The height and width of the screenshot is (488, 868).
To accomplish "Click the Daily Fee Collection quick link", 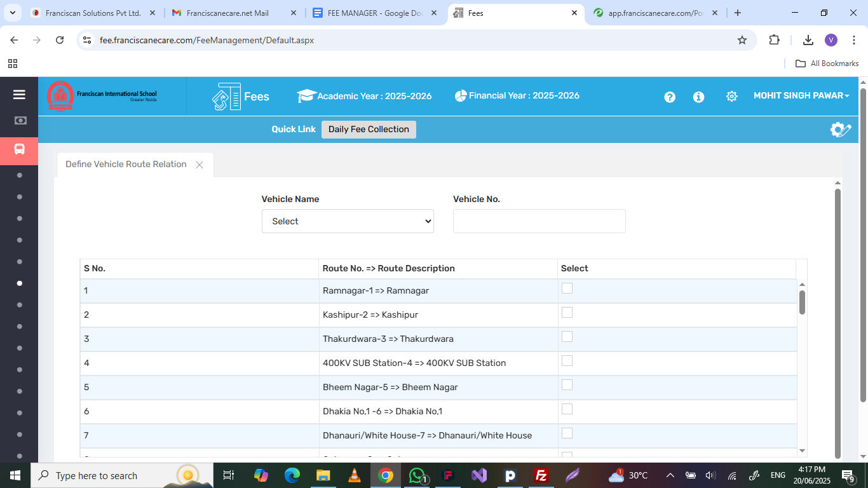I will click(369, 130).
